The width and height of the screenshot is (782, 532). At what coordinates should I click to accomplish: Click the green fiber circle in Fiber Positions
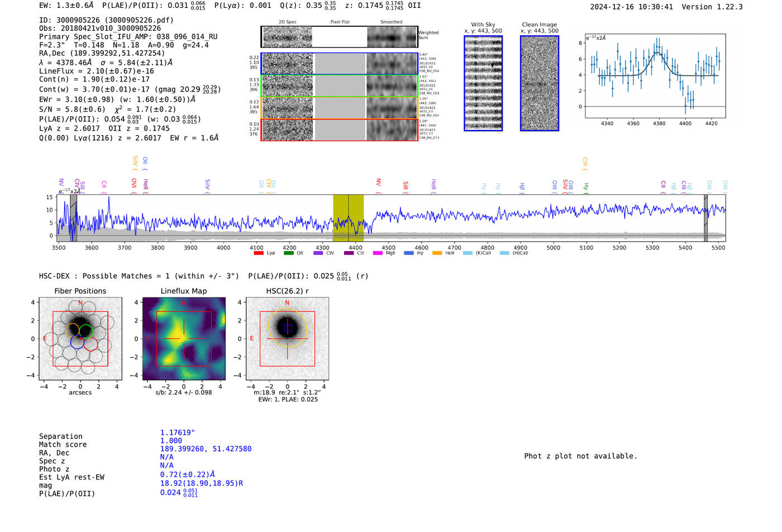pos(85,331)
